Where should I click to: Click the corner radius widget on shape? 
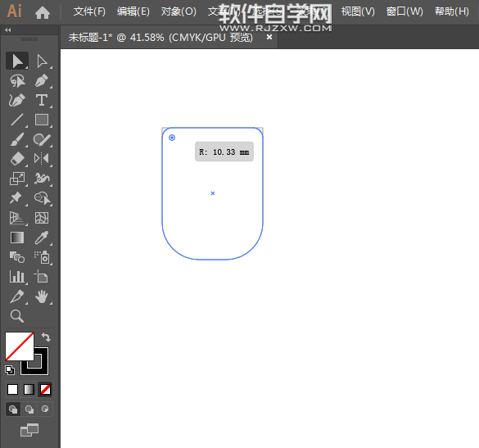pyautogui.click(x=172, y=138)
